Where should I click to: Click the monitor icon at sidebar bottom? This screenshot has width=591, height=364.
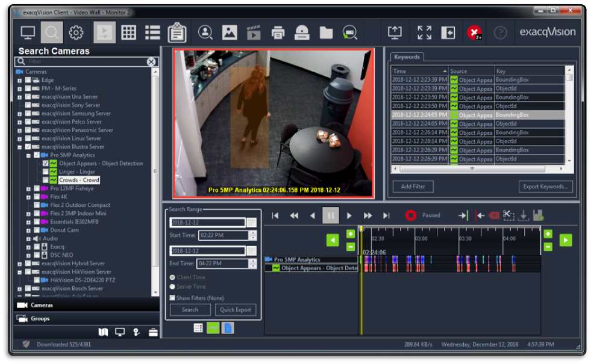click(x=120, y=332)
